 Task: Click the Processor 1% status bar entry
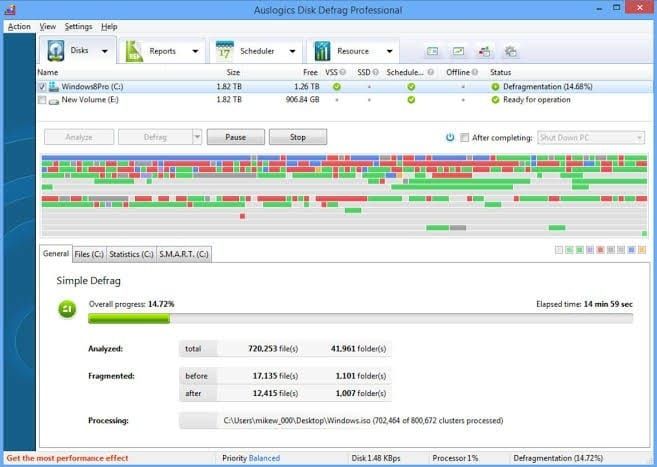455,458
